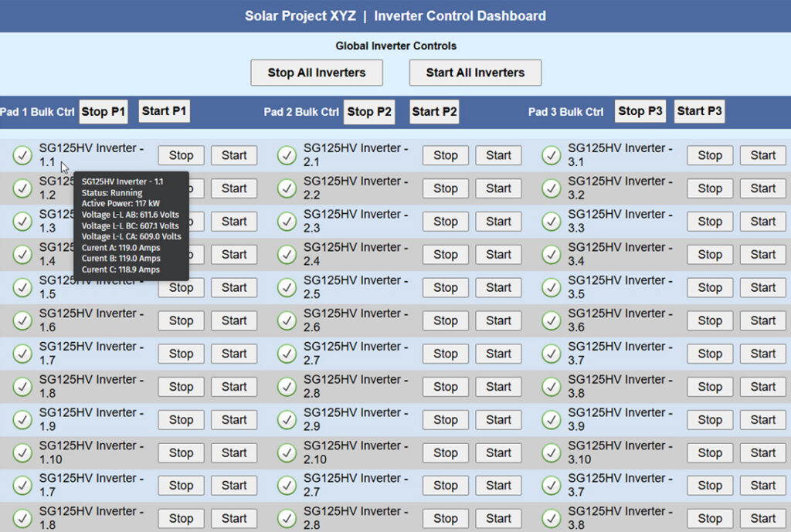Start Inverter 1.9

pos(234,419)
